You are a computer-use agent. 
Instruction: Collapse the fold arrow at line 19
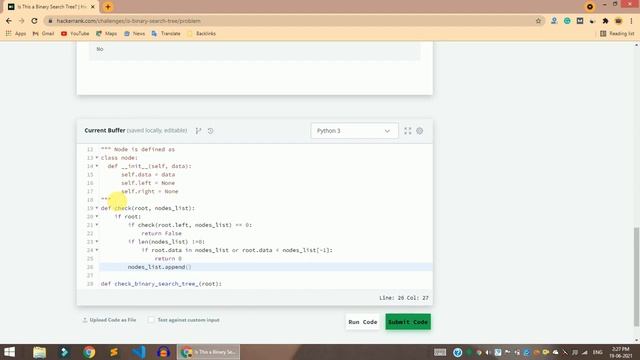click(x=97, y=208)
